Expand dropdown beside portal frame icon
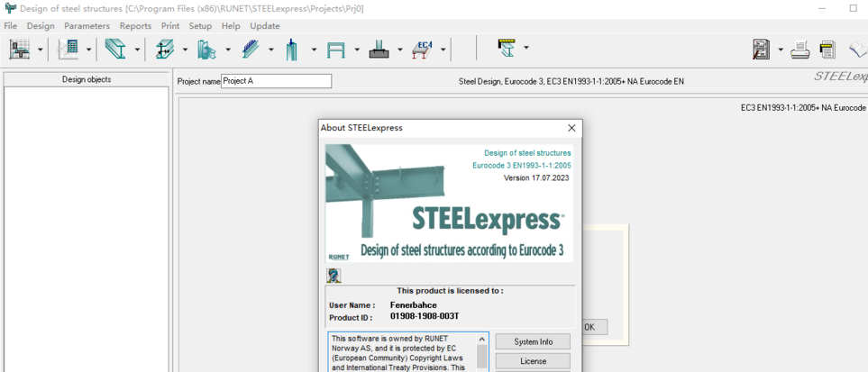The image size is (868, 372). 357,50
